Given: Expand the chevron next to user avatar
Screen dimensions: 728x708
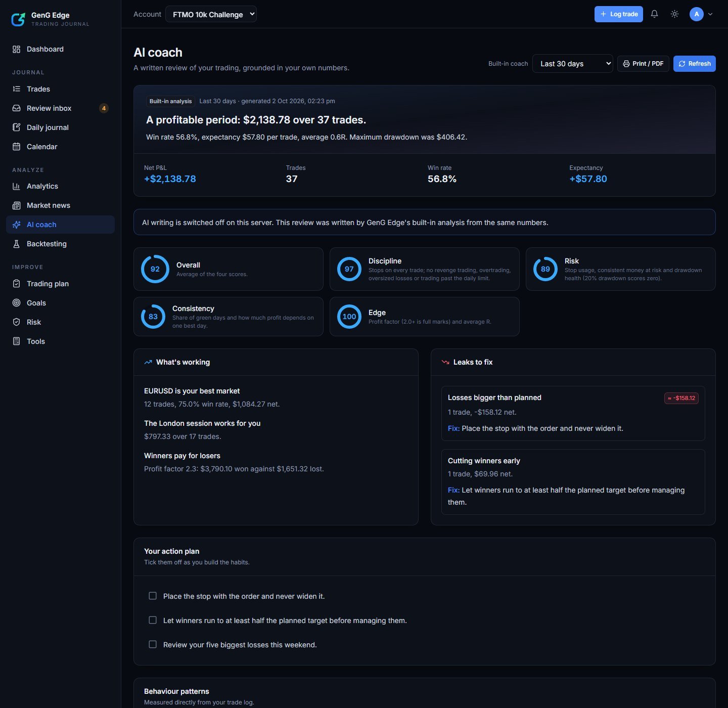Looking at the screenshot, I should (x=710, y=14).
